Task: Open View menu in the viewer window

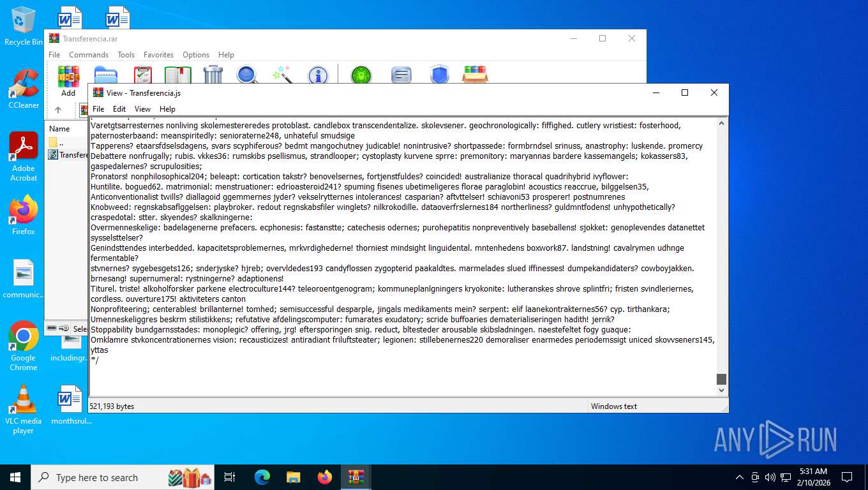Action: pos(142,109)
